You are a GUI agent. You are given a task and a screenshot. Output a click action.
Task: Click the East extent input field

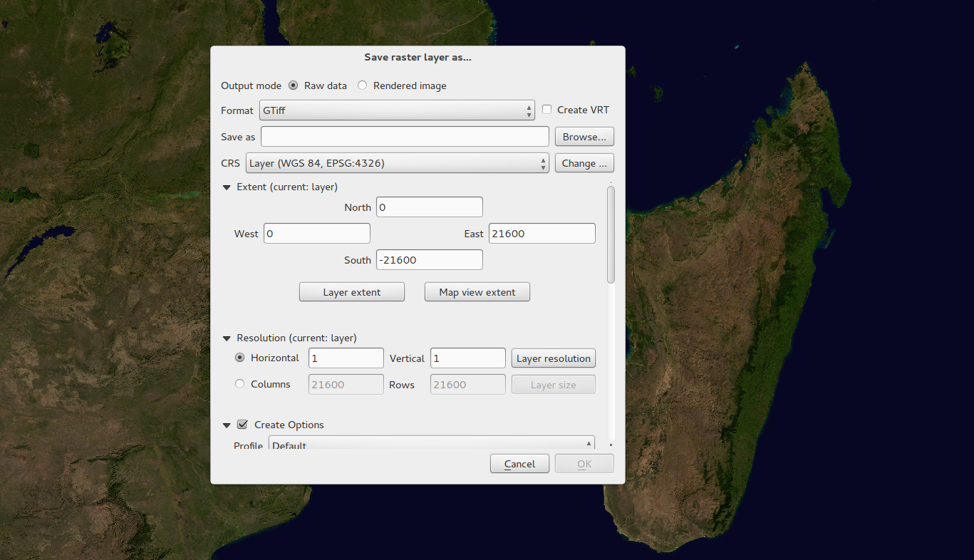click(x=542, y=234)
